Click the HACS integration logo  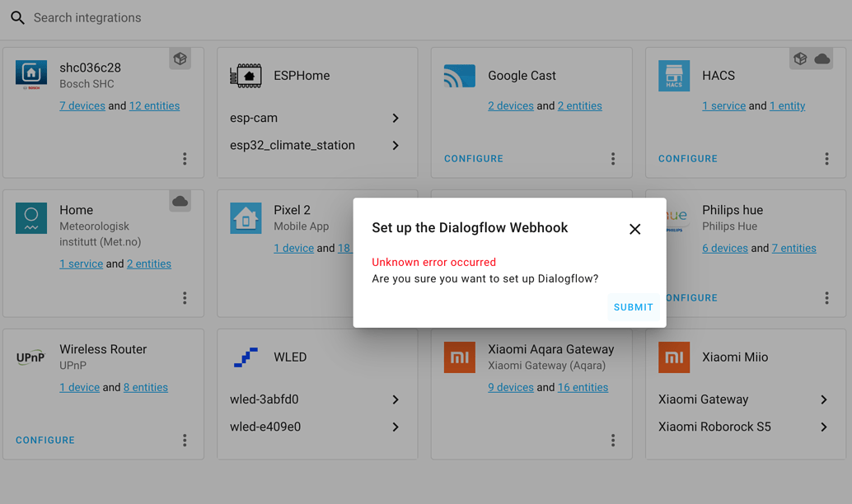pyautogui.click(x=673, y=75)
